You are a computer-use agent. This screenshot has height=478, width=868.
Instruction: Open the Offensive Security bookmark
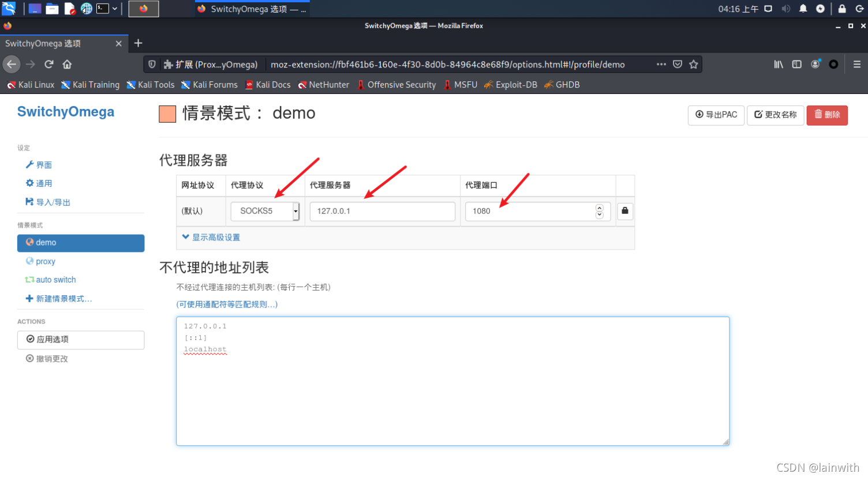click(x=396, y=85)
